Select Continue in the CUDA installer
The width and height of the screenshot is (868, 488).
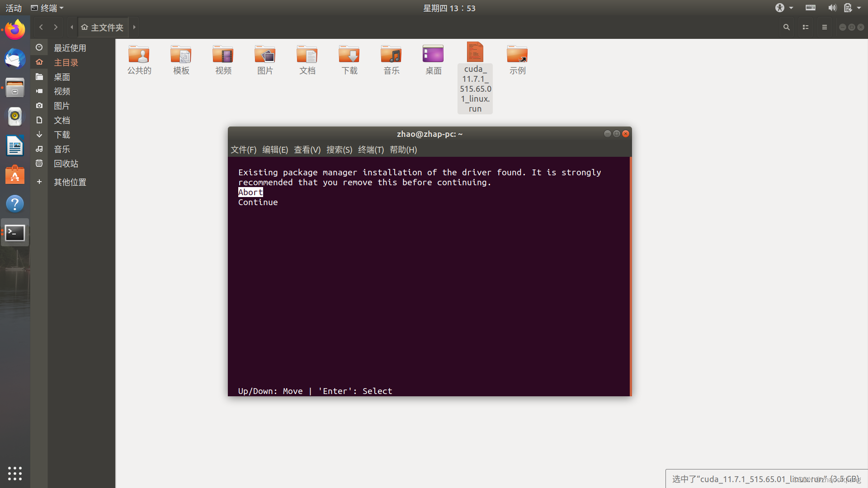[x=258, y=202]
